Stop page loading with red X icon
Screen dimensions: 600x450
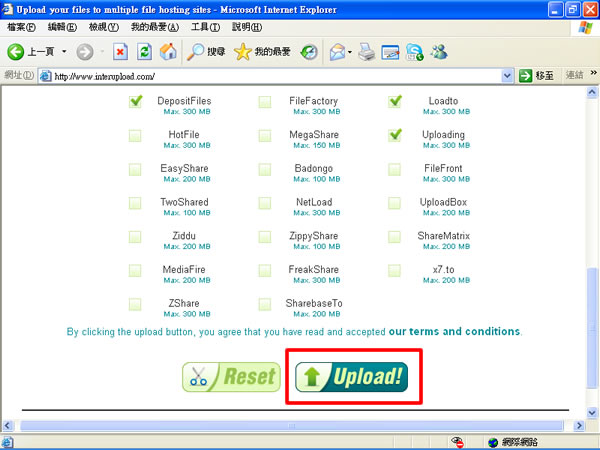coord(120,52)
